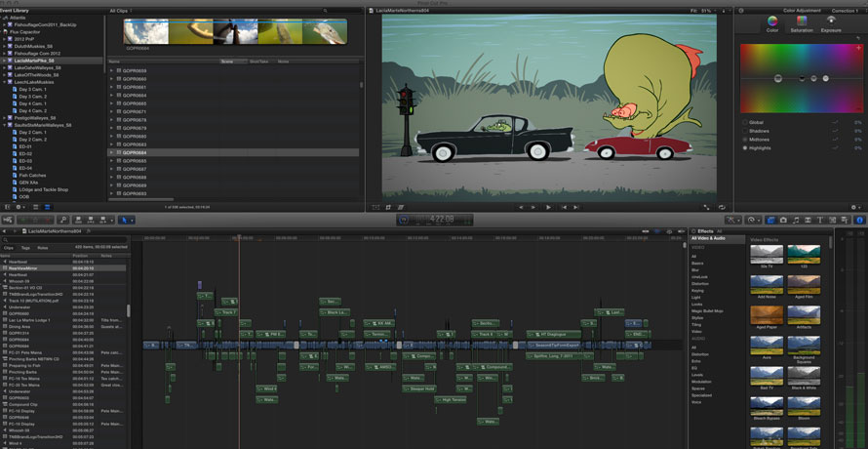Click the Highlights white puck on color board
The image size is (868, 449).
[x=825, y=79]
